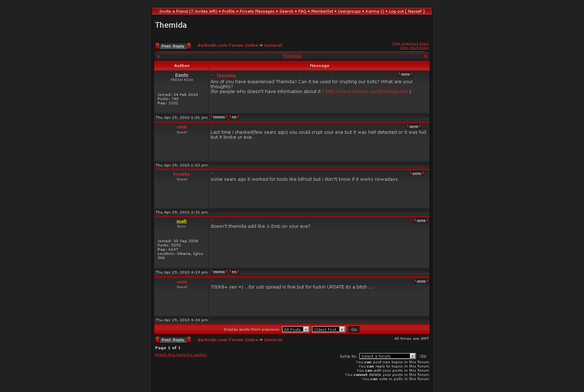The width and height of the screenshot is (584, 392).
Task: Open Private Messages in top menu
Action: tap(257, 11)
